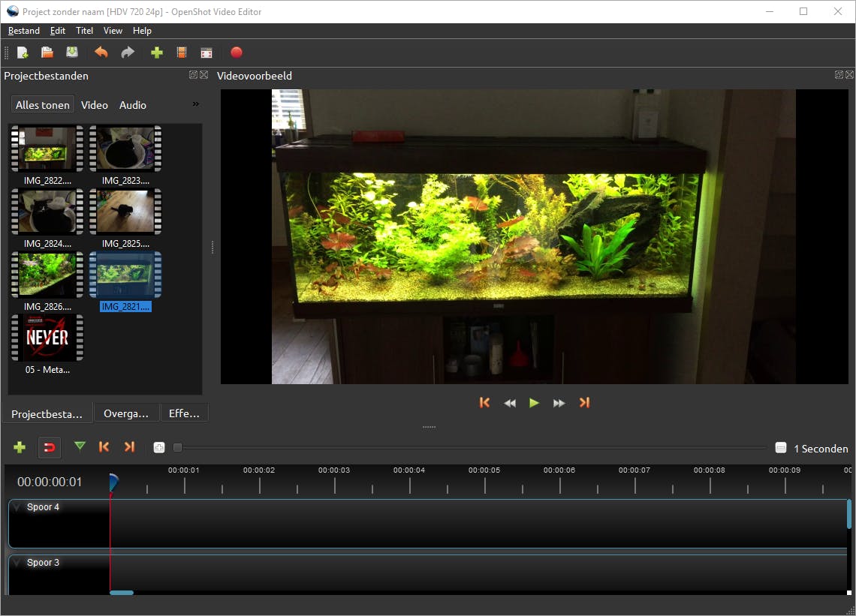Undo the last action

[x=101, y=53]
